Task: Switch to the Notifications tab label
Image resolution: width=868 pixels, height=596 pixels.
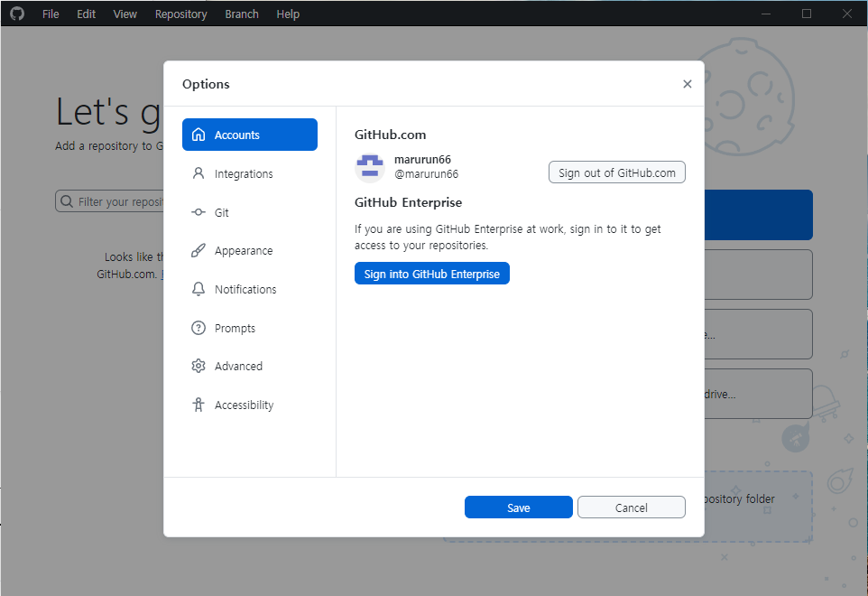Action: (245, 290)
